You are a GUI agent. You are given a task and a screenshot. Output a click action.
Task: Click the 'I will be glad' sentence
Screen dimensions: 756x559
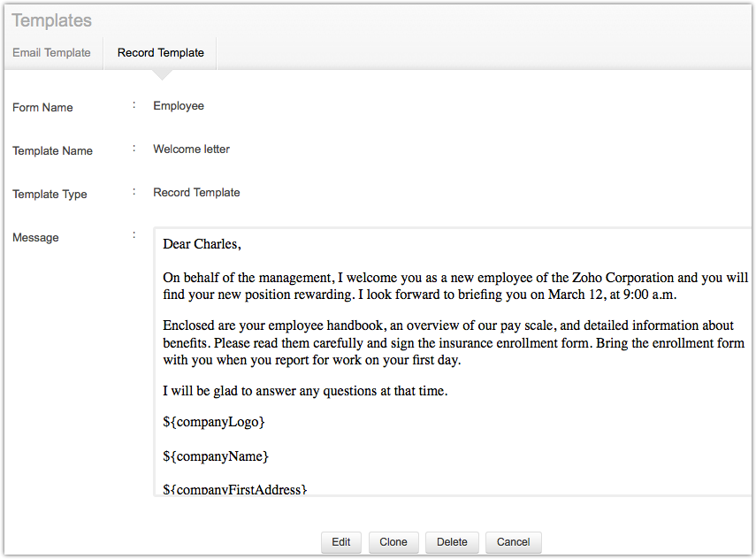click(305, 390)
